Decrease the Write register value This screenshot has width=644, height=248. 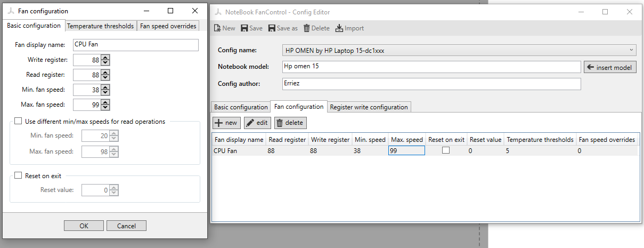tap(105, 62)
